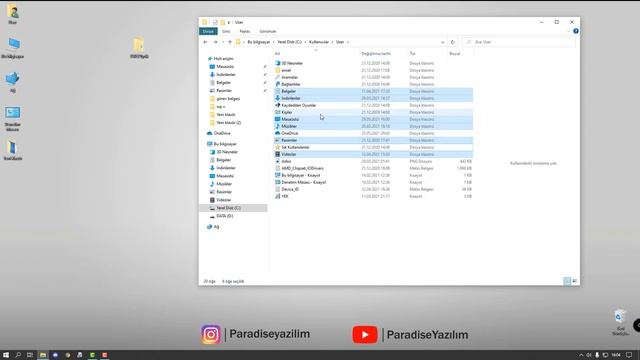The image size is (640, 360).
Task: Select OneDrive entry in the file list
Action: pos(374,133)
